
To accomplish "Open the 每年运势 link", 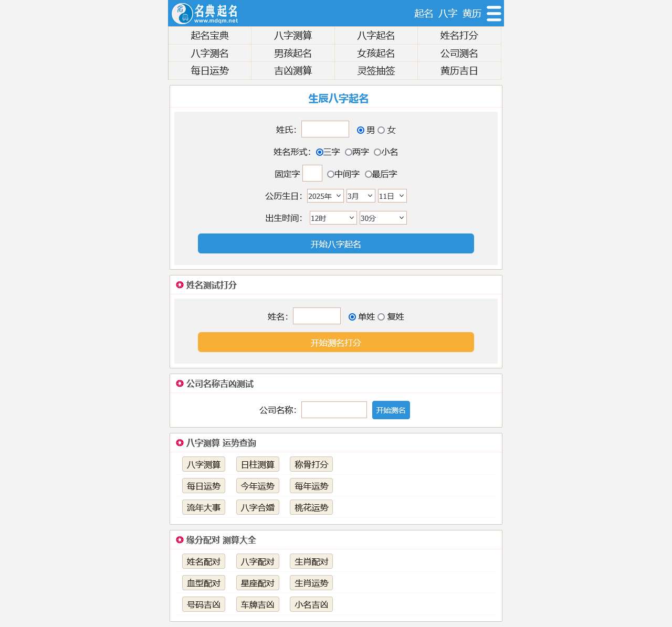I will (x=311, y=486).
